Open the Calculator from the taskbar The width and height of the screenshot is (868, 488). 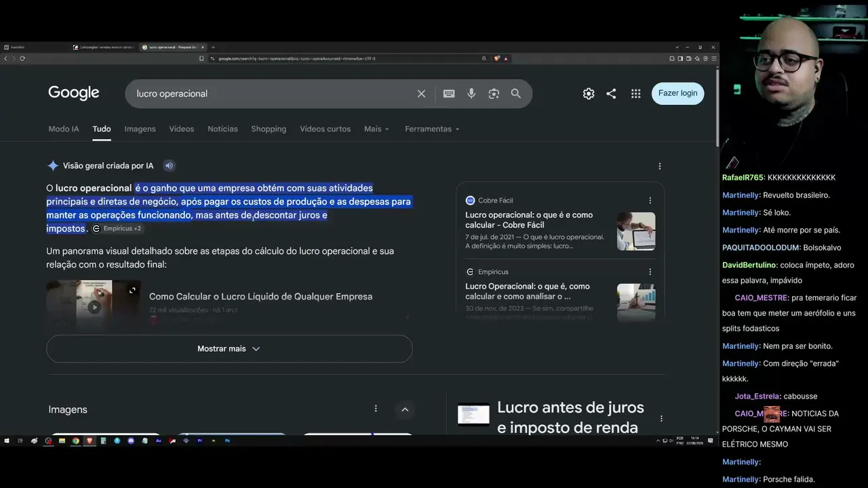[x=103, y=441]
